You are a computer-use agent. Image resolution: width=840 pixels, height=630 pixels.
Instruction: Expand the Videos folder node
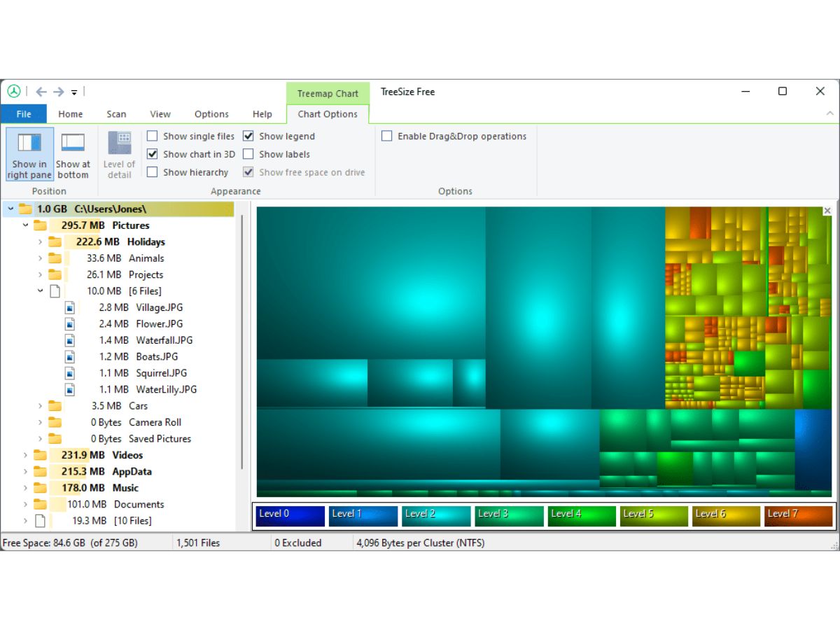26,455
